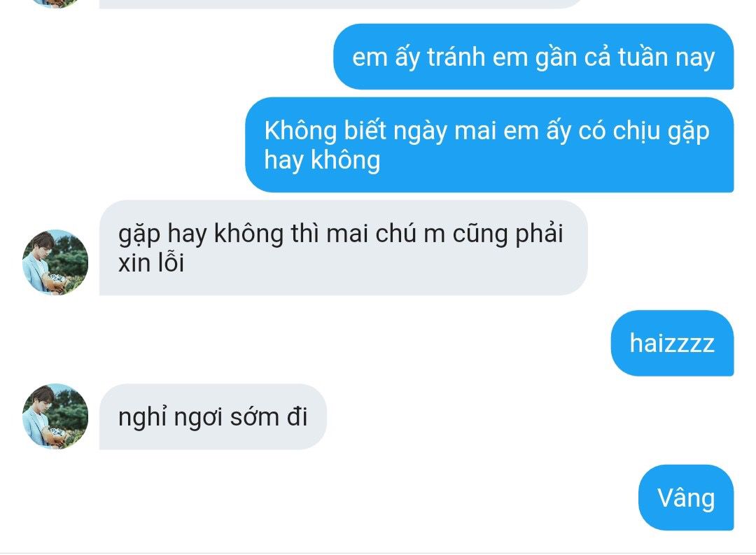Image resolution: width=756 pixels, height=555 pixels.
Task: Select the words "cũng phải" in the gray message
Action: 507,234
